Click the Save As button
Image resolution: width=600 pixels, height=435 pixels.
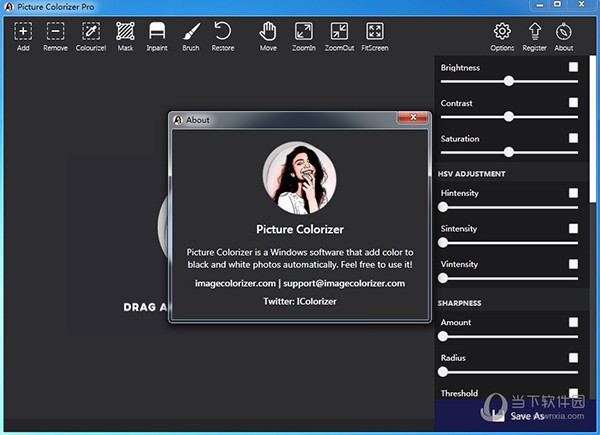tap(515, 415)
